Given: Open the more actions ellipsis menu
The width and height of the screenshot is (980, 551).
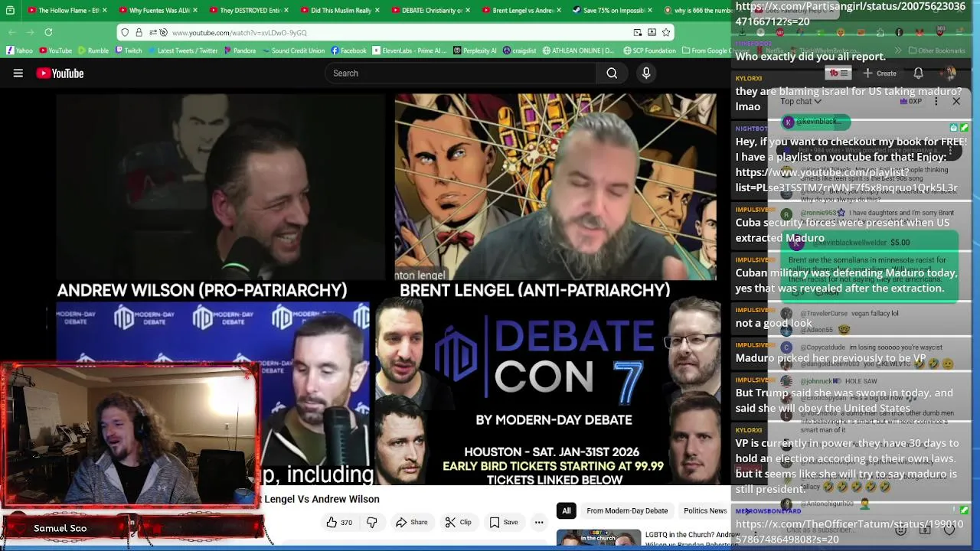Looking at the screenshot, I should [539, 523].
